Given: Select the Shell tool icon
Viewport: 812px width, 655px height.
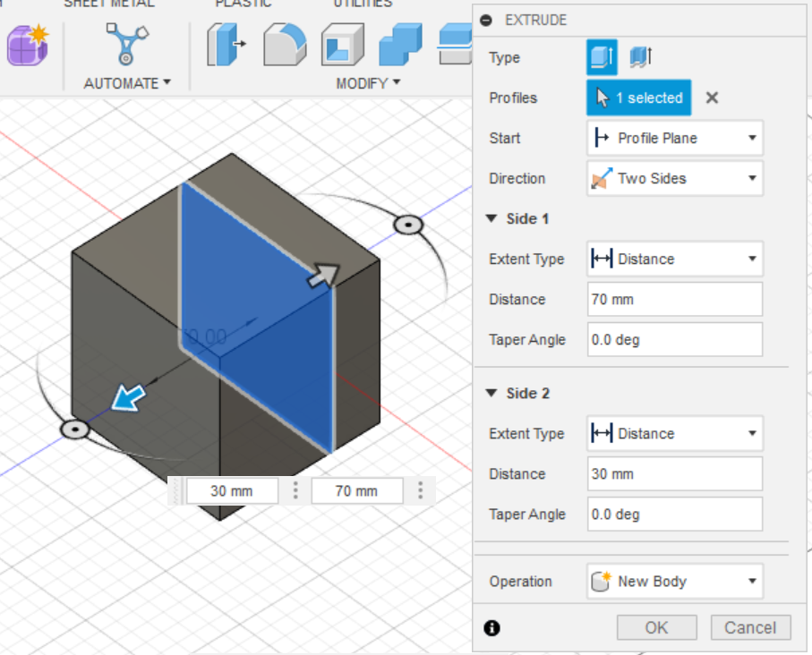Looking at the screenshot, I should pos(342,45).
